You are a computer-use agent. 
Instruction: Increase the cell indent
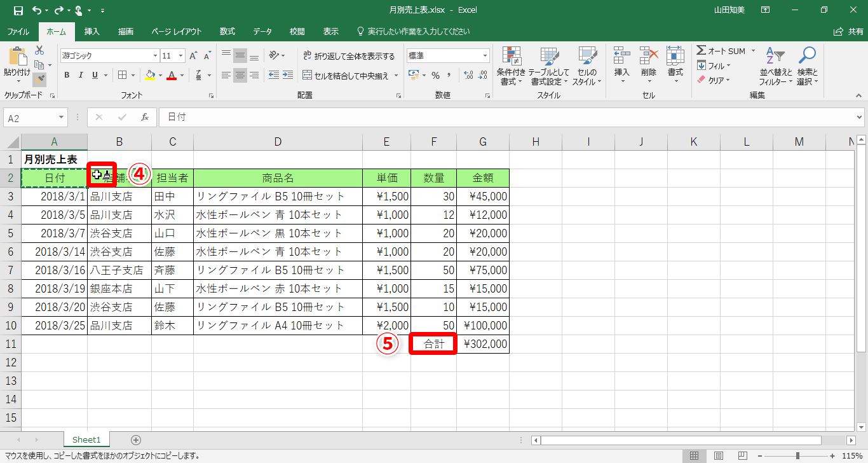[289, 76]
